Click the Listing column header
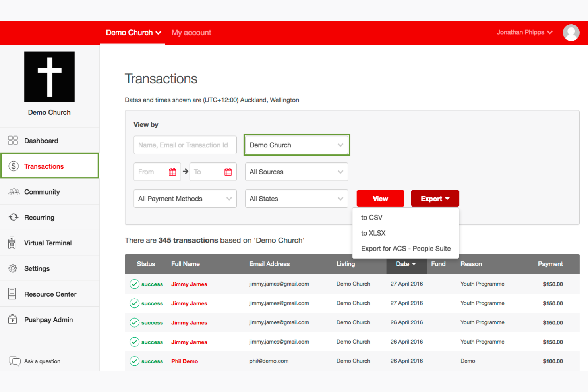Viewport: 588px width, 392px height. point(346,264)
